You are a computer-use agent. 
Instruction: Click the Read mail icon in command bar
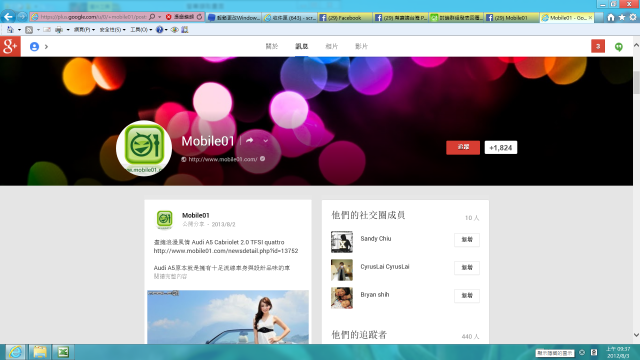click(x=47, y=30)
